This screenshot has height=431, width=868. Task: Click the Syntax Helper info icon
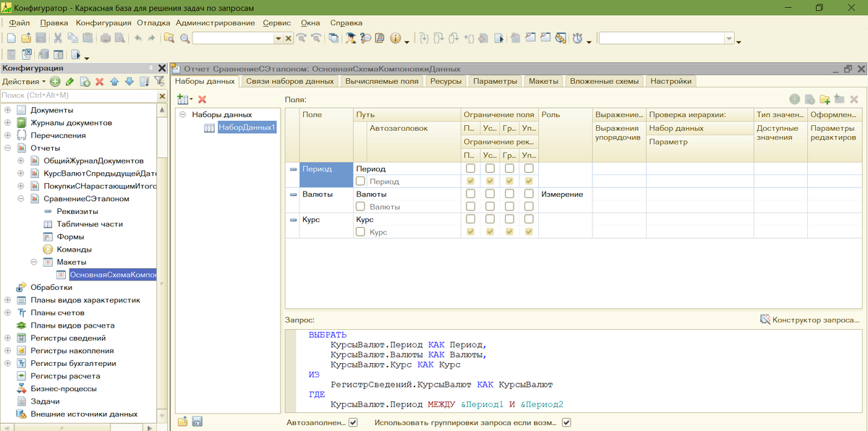pos(395,38)
